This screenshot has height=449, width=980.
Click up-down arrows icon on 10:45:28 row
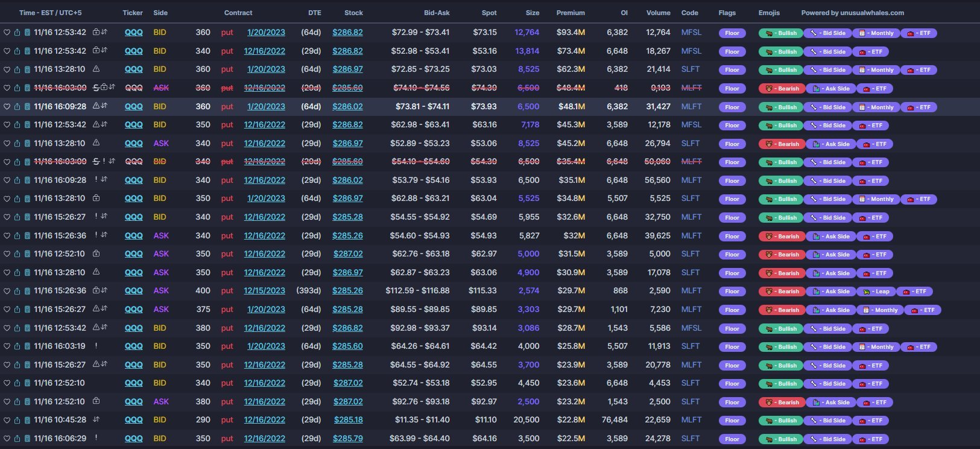[96, 419]
